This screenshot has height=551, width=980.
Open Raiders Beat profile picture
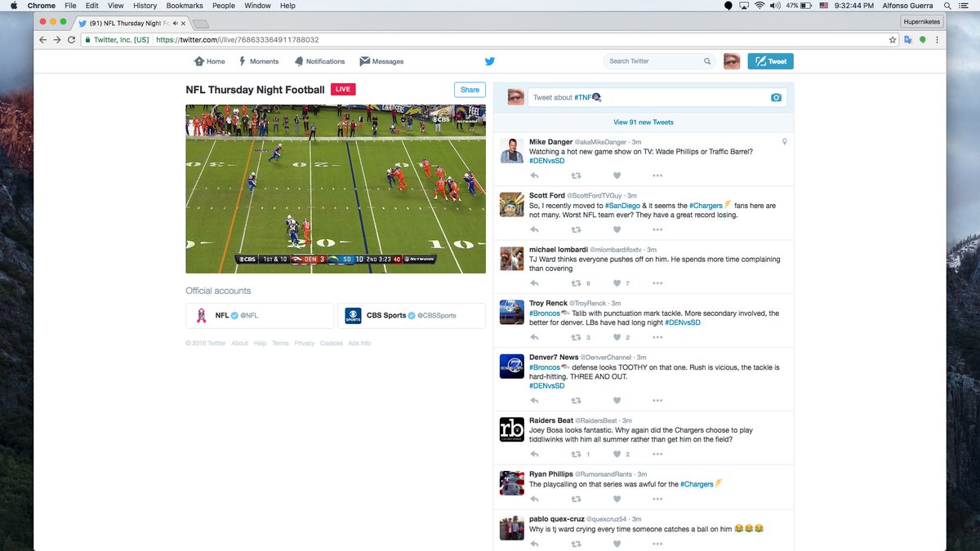click(511, 429)
